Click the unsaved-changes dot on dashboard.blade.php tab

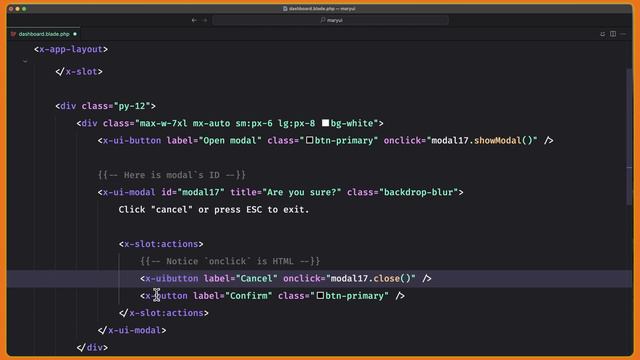point(75,34)
